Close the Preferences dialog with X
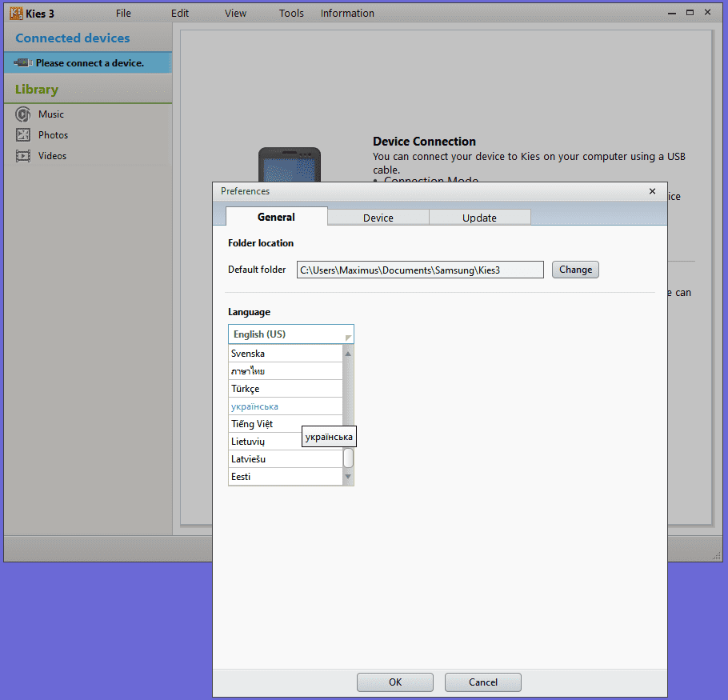Screen dimensions: 728x700 (x=652, y=191)
